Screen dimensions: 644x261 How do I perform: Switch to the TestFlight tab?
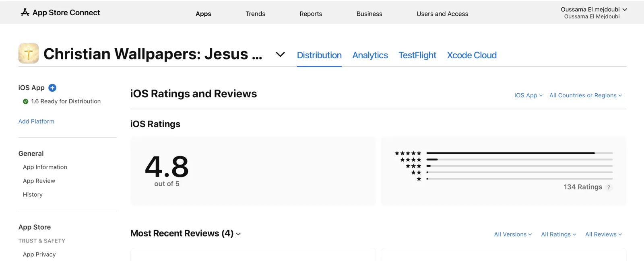(x=417, y=55)
